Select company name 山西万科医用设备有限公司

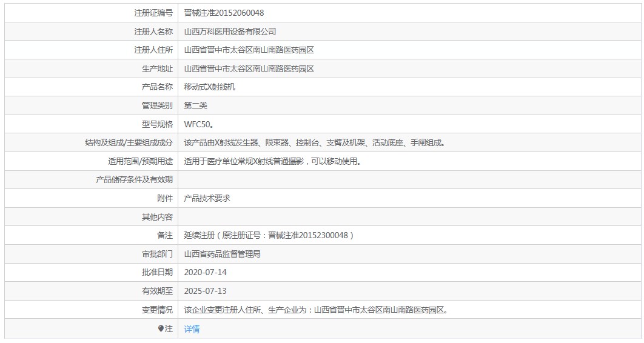click(x=230, y=32)
